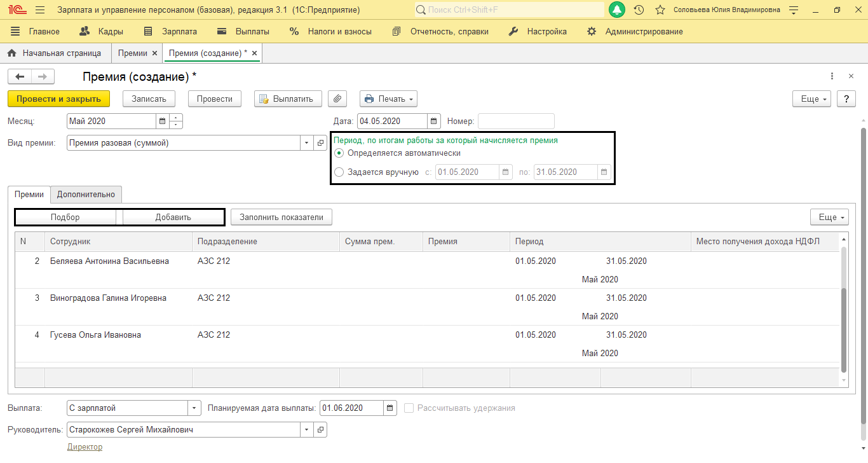Click the Сумма прем. column header
The width and height of the screenshot is (868, 463).
[381, 241]
